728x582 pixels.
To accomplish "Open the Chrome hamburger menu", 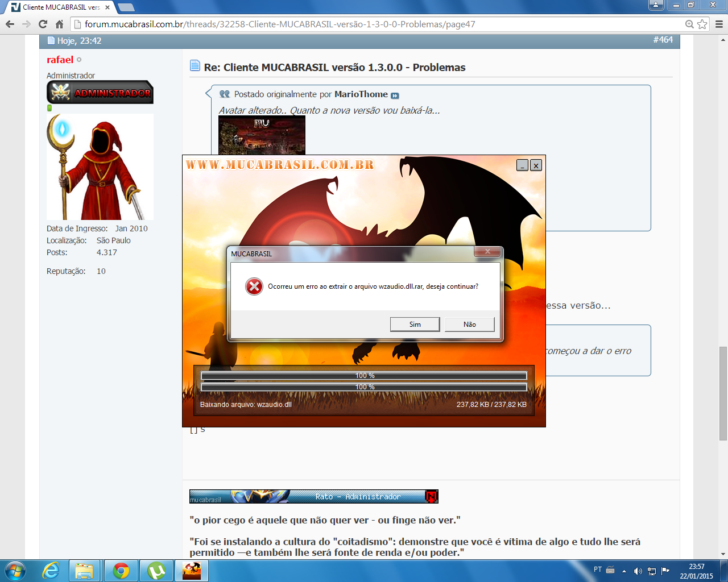I will pyautogui.click(x=719, y=24).
